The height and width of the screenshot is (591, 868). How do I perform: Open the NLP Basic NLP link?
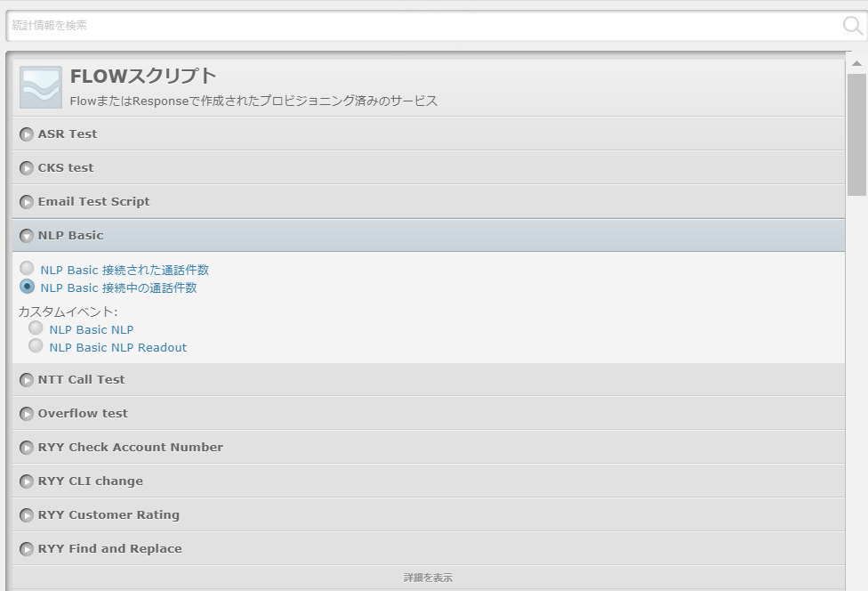point(92,329)
